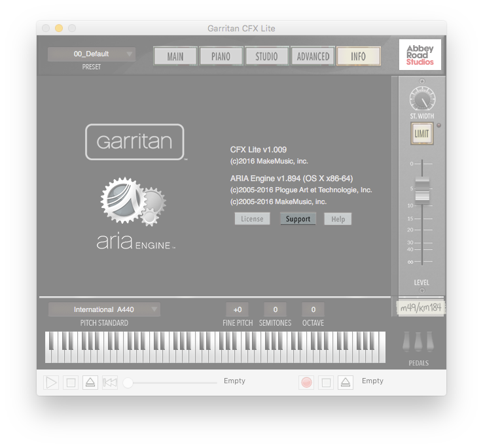Start MIDI player with the play icon

point(51,383)
